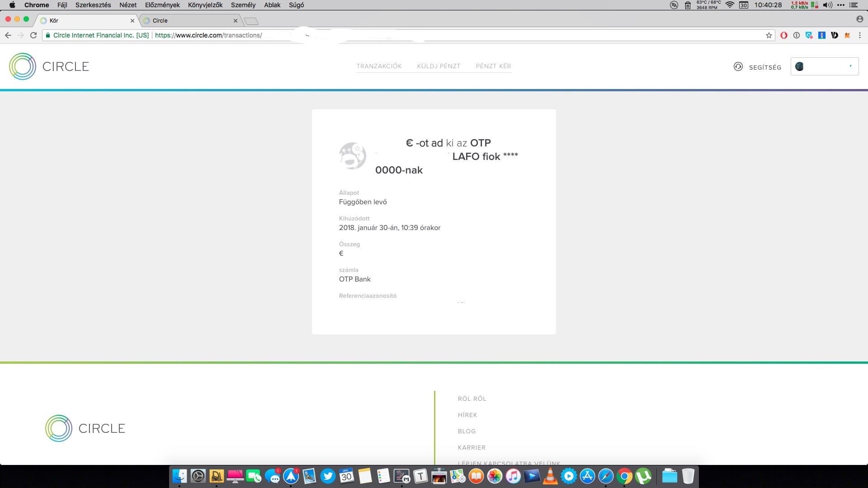
Task: Open Notification Center list icon
Action: point(854,5)
